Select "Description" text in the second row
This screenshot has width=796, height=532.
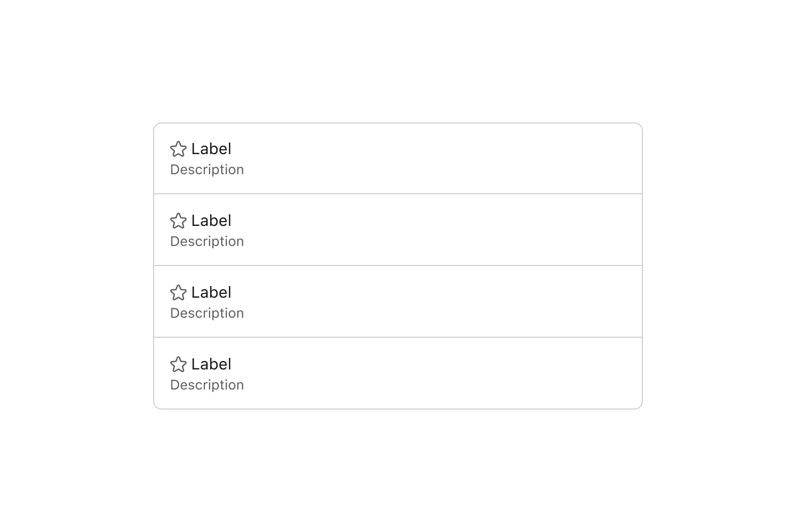[x=207, y=242]
